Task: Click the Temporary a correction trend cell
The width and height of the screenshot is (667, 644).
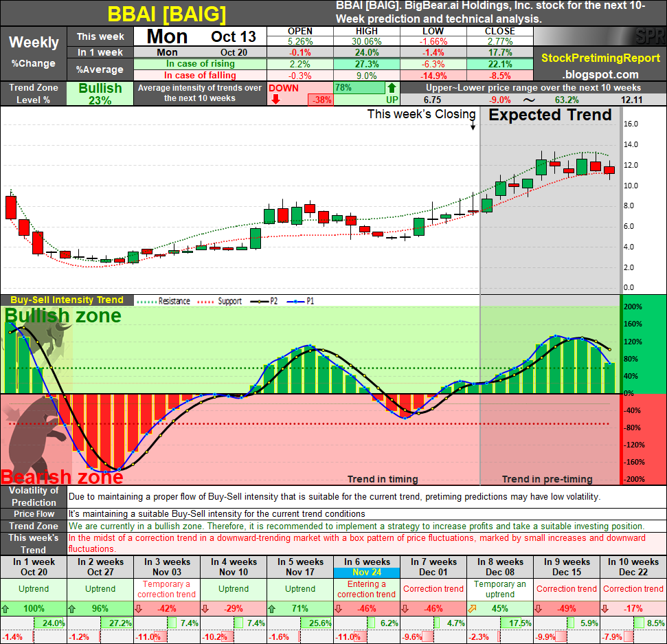Action: click(167, 590)
